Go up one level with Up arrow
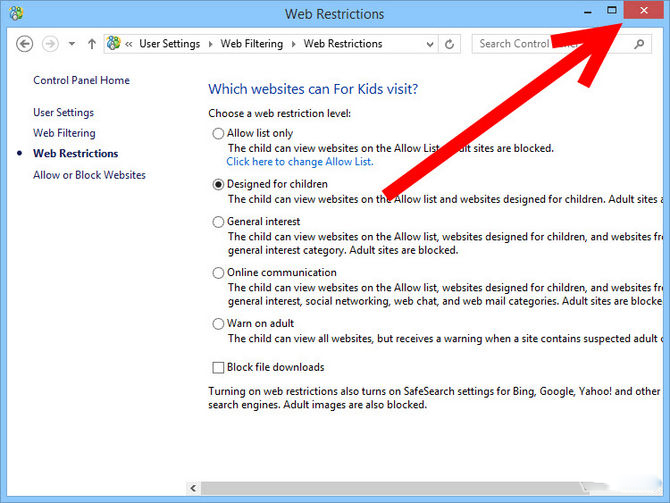This screenshot has height=503, width=670. click(91, 44)
